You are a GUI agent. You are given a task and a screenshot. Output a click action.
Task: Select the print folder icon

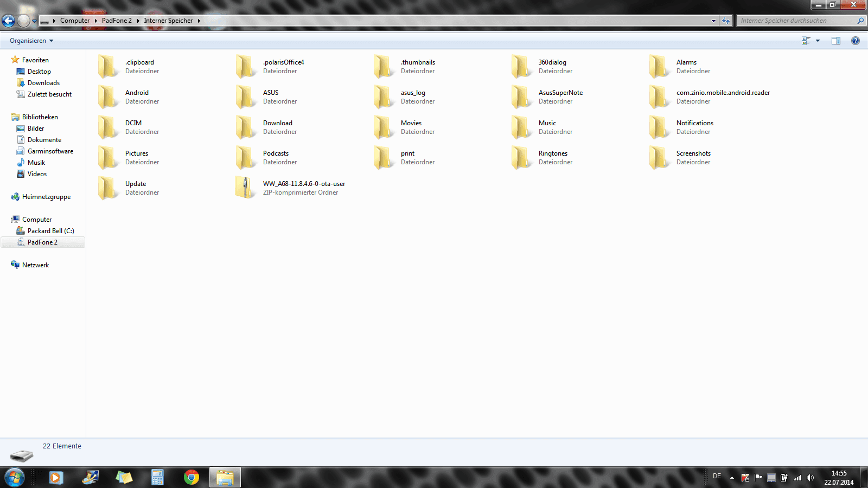(384, 158)
